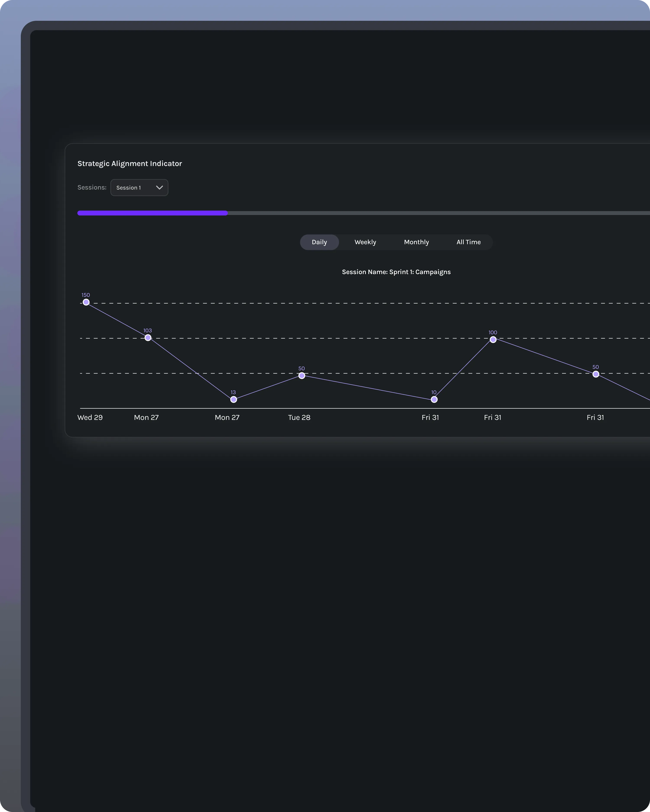This screenshot has height=812, width=650.
Task: Click the data point labeled 150
Action: [86, 302]
